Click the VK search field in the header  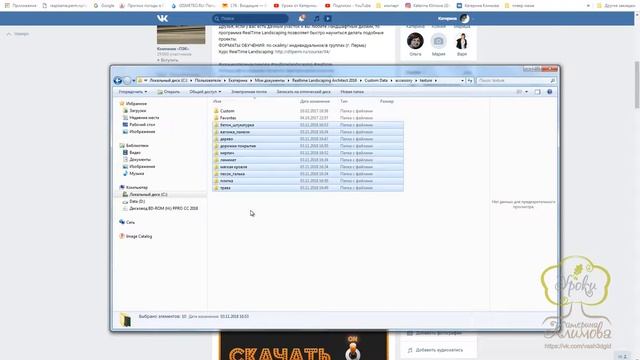tap(250, 18)
